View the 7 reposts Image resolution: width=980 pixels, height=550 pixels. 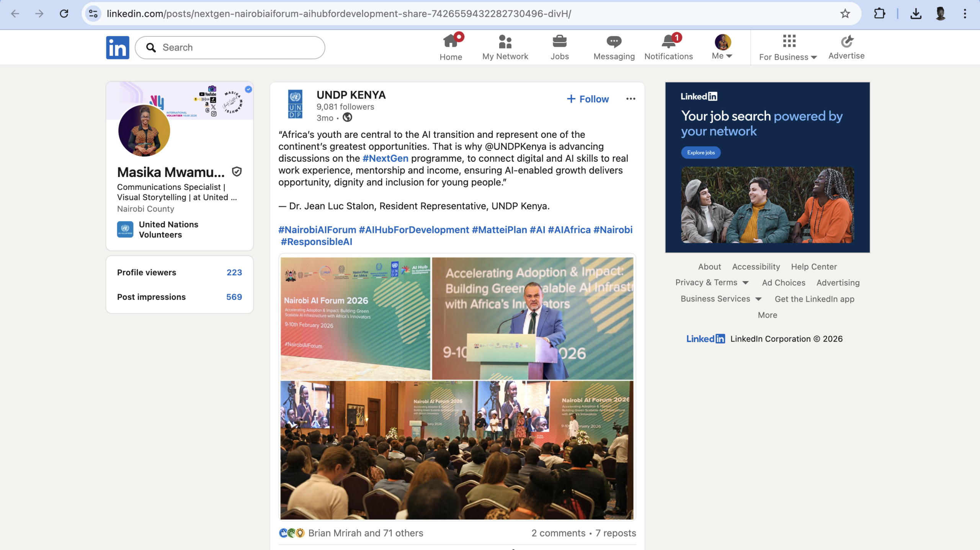(616, 533)
